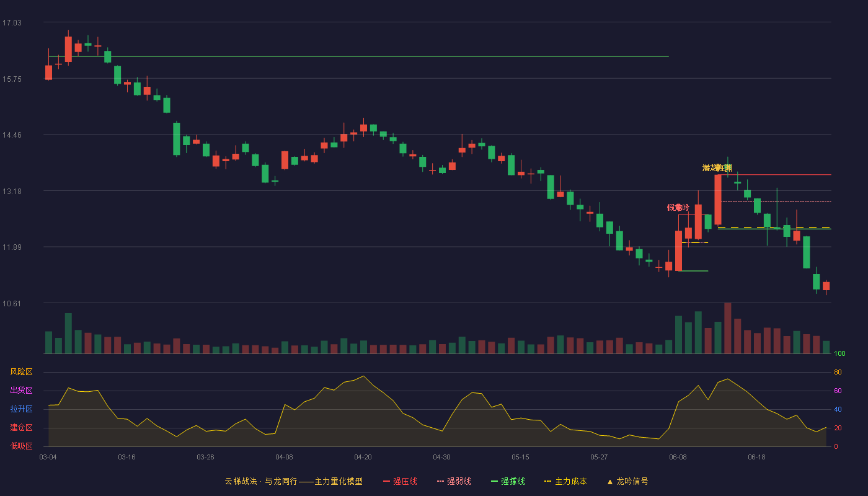The image size is (868, 496).
Task: Click the 建仓区 zone label
Action: tap(21, 428)
